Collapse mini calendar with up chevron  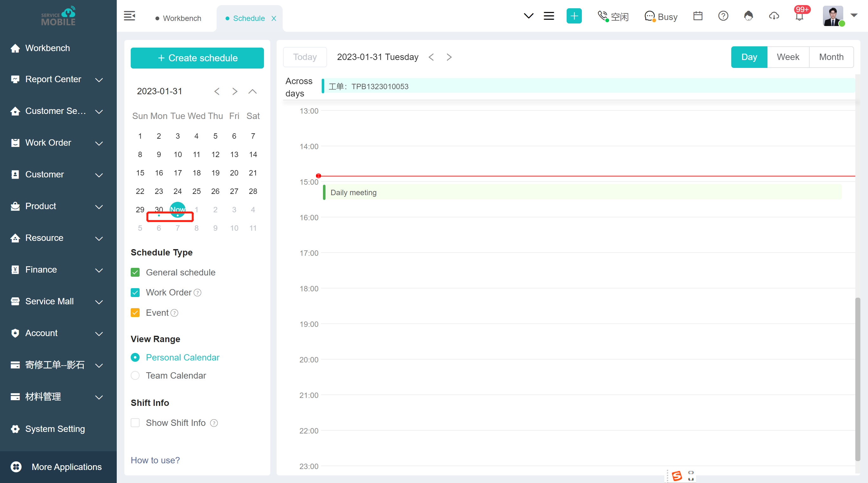pos(253,91)
